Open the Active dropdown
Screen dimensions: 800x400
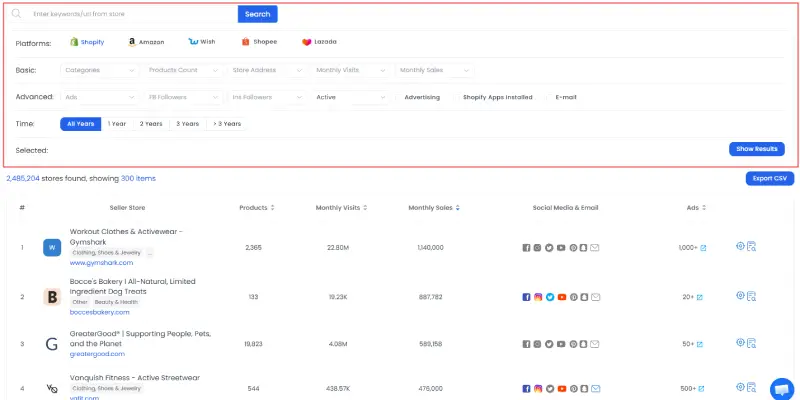(x=351, y=97)
